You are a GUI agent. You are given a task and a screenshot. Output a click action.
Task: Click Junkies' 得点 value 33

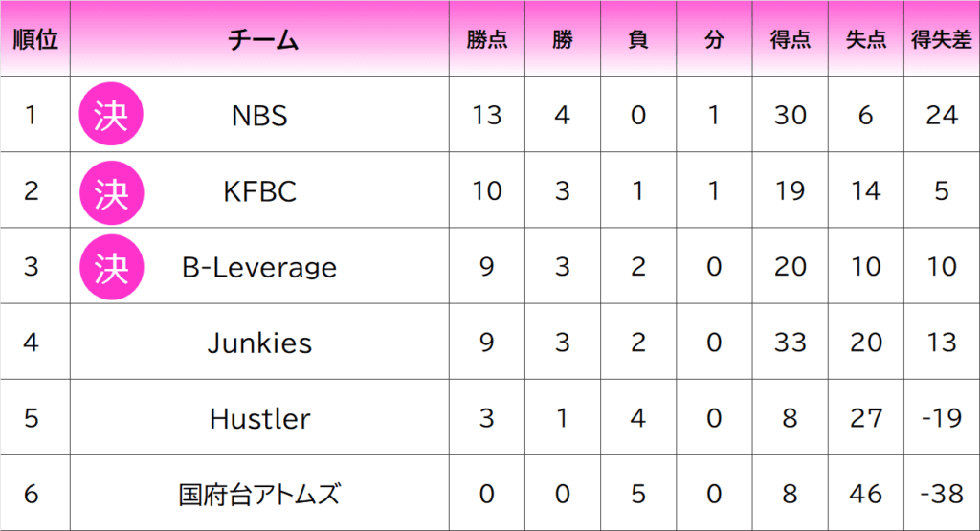coord(790,343)
